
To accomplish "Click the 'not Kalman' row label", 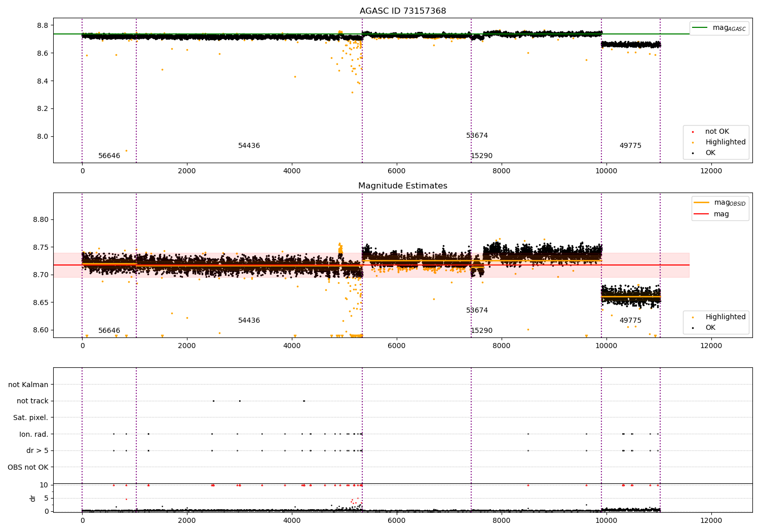I will [x=28, y=385].
